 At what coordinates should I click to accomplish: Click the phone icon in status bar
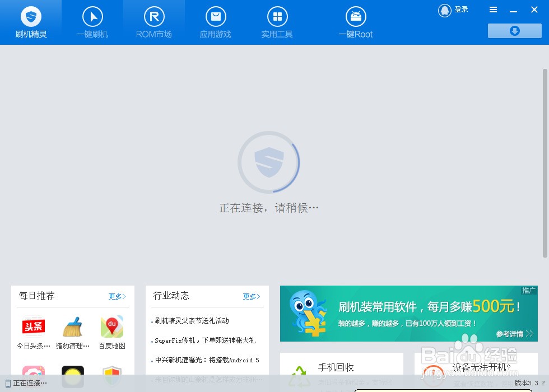tap(8, 383)
